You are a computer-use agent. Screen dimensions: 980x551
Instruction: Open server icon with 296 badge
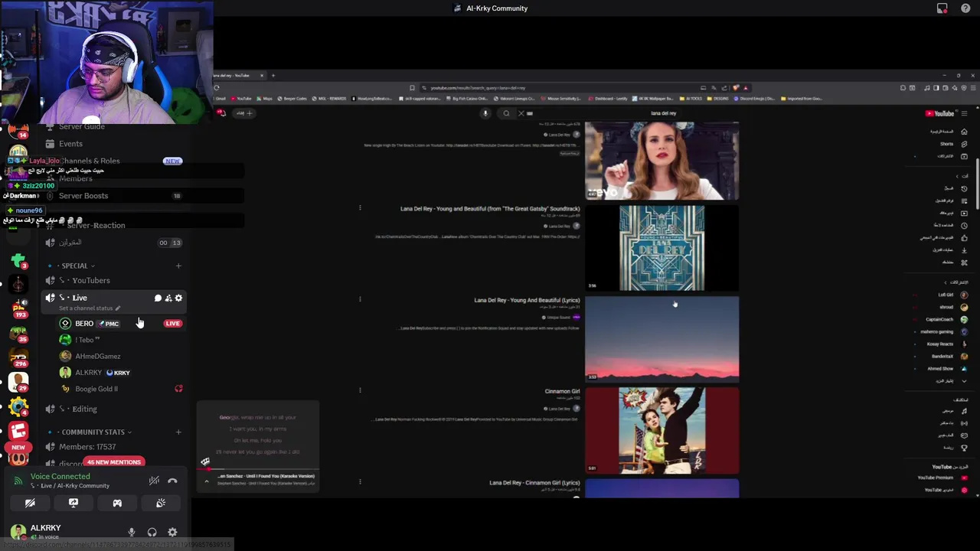18,357
